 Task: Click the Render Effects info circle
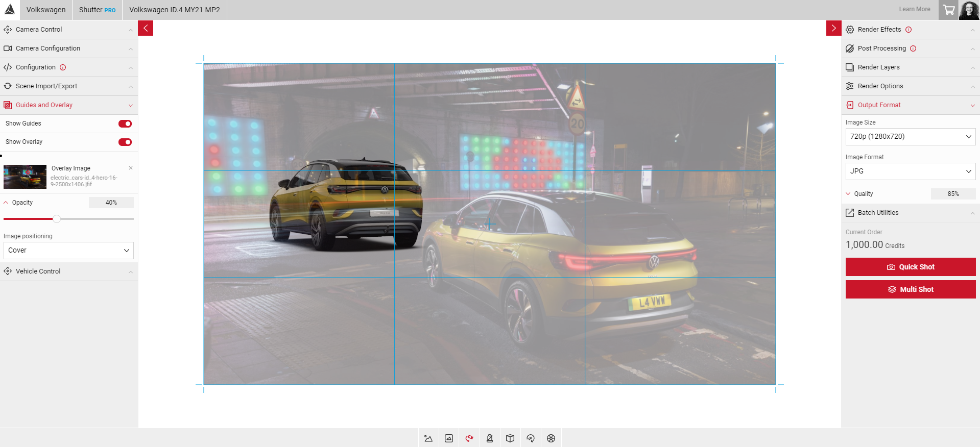click(909, 30)
